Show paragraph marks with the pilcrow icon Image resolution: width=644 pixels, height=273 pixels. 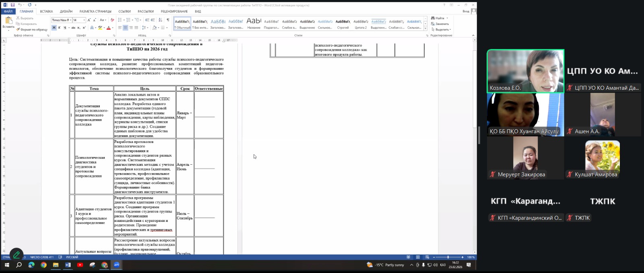[x=168, y=20]
